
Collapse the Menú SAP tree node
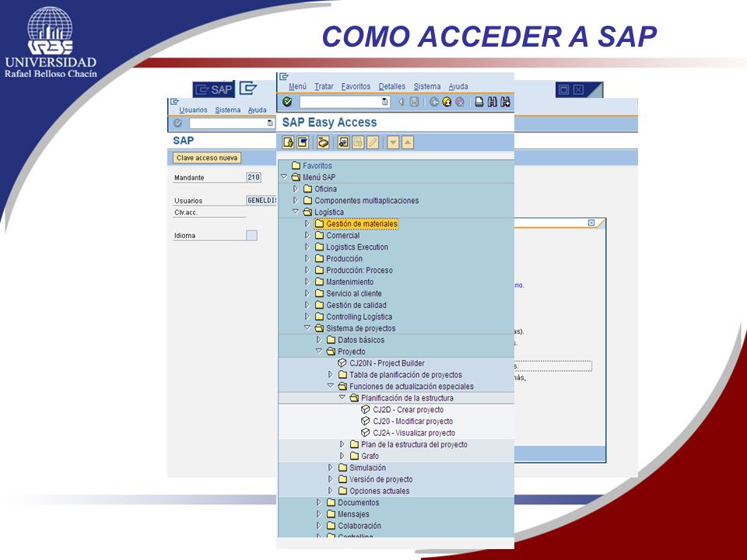[285, 177]
